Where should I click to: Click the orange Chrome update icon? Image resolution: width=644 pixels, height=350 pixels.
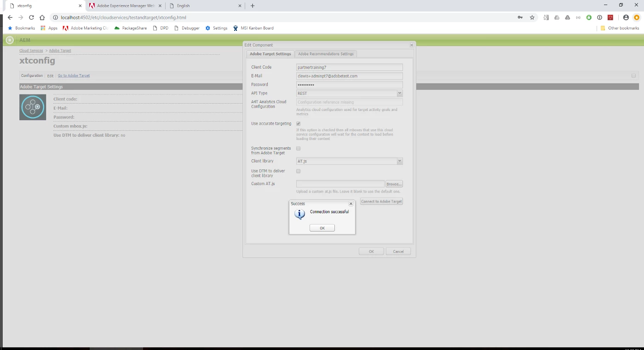[637, 17]
